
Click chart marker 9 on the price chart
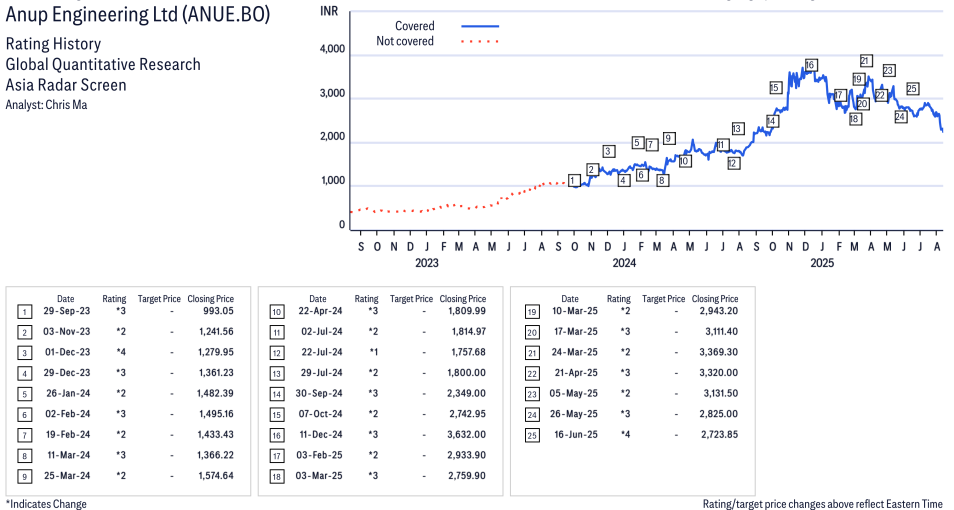point(668,138)
